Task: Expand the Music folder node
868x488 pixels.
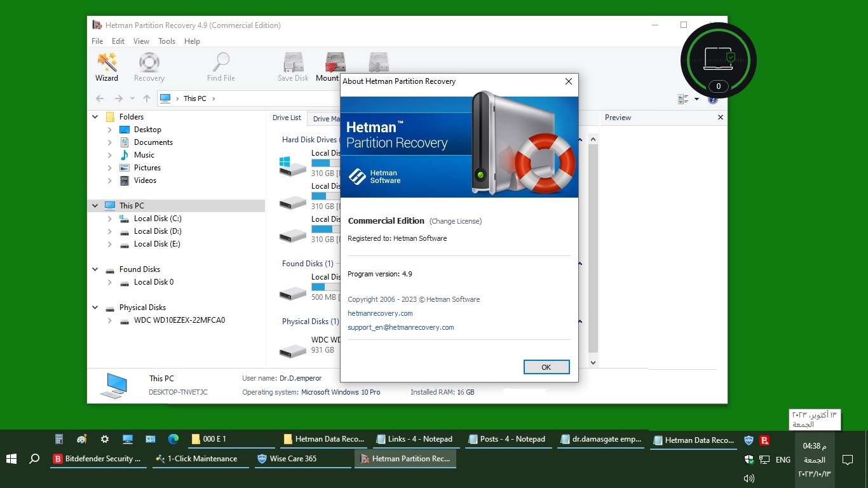Action: coord(110,155)
